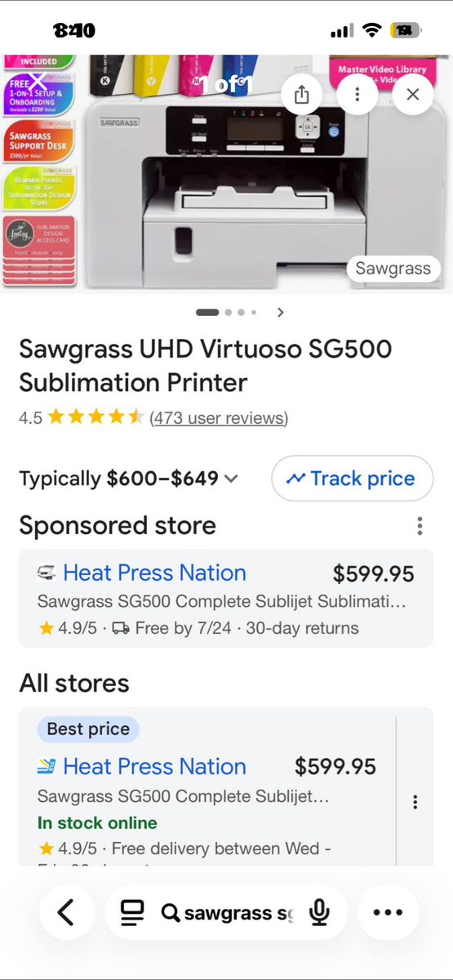Image resolution: width=453 pixels, height=980 pixels.
Task: Click the Track price button
Action: [x=352, y=479]
